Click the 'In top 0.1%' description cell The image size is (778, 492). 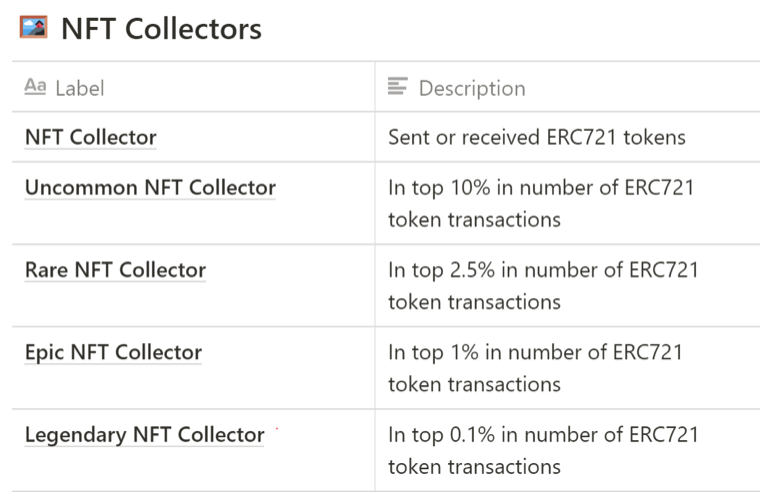pos(568,450)
